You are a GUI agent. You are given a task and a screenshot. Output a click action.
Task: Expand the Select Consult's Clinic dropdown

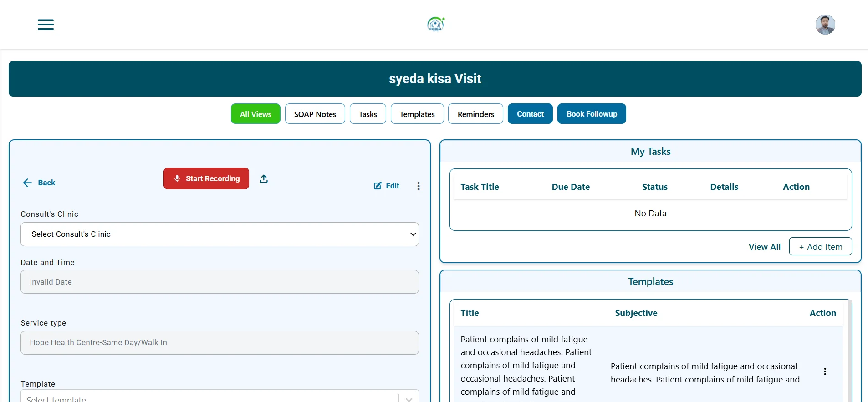click(219, 234)
